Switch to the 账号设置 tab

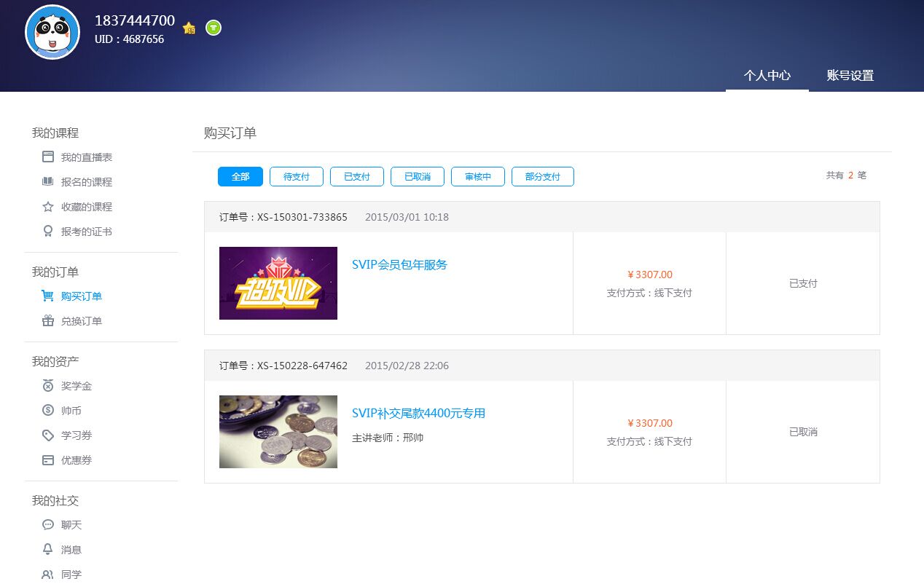[x=850, y=76]
